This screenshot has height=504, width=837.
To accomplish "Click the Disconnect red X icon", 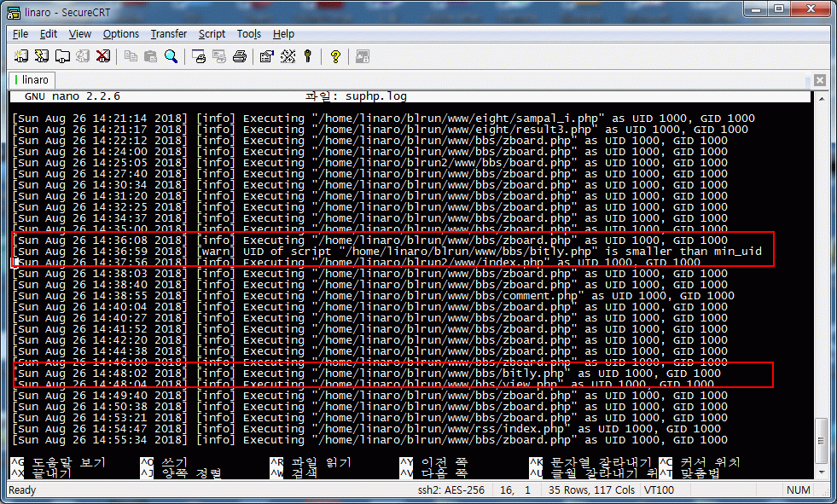I will 103,56.
